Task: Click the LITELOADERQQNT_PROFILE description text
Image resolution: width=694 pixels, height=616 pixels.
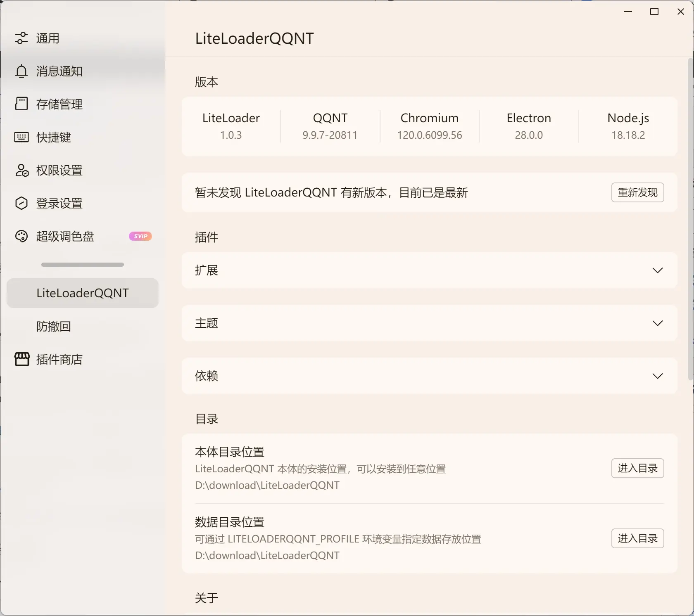Action: coord(338,539)
